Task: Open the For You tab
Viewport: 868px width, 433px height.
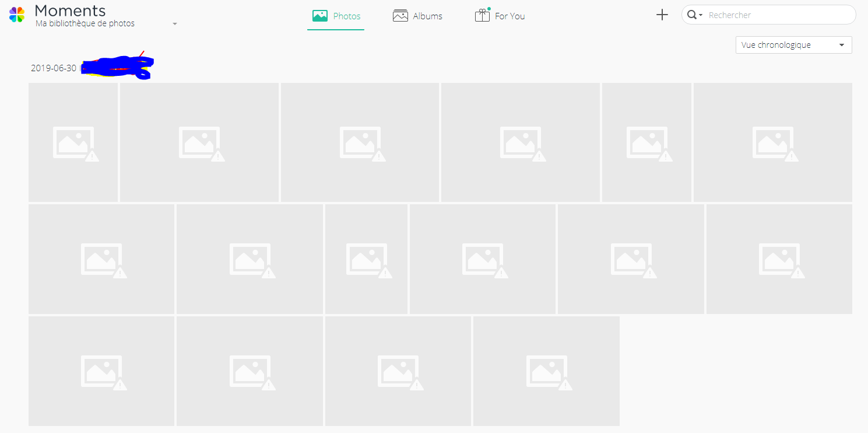Action: coord(500,16)
